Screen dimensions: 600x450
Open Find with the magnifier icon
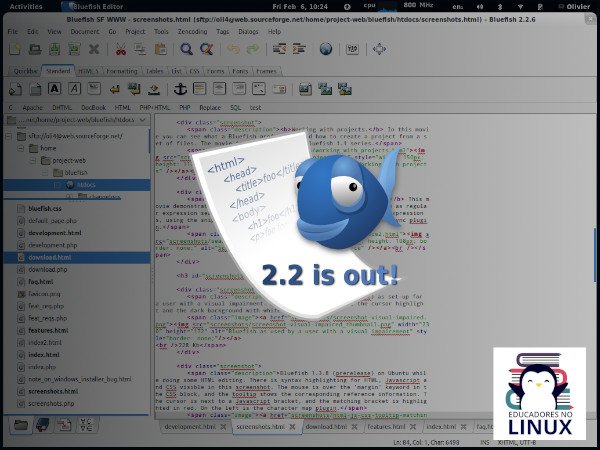coord(186,49)
